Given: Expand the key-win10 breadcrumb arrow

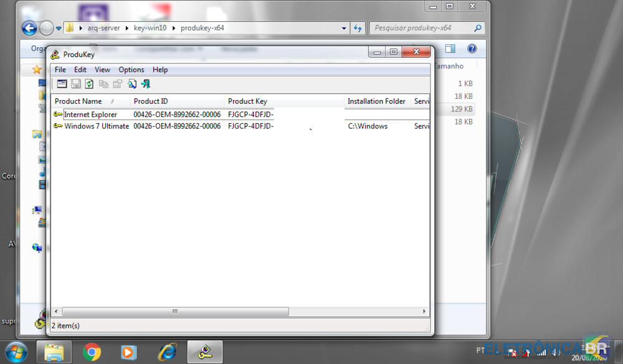Looking at the screenshot, I should [x=174, y=28].
